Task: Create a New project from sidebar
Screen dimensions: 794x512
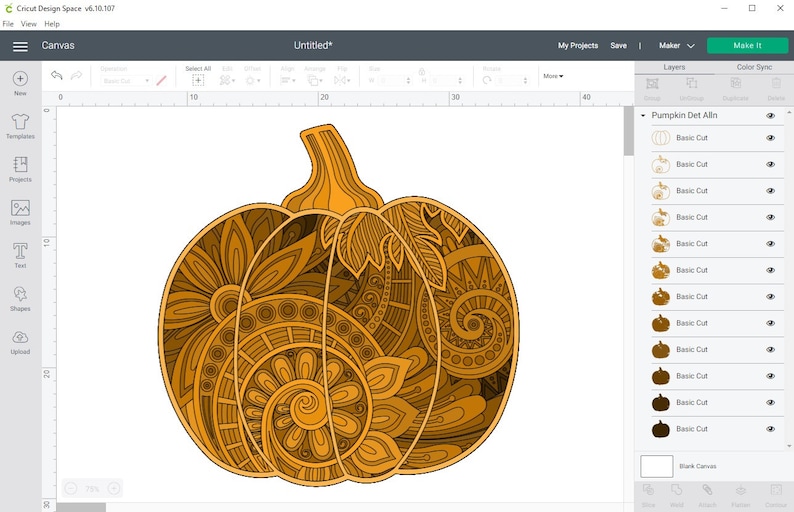Action: tap(20, 83)
